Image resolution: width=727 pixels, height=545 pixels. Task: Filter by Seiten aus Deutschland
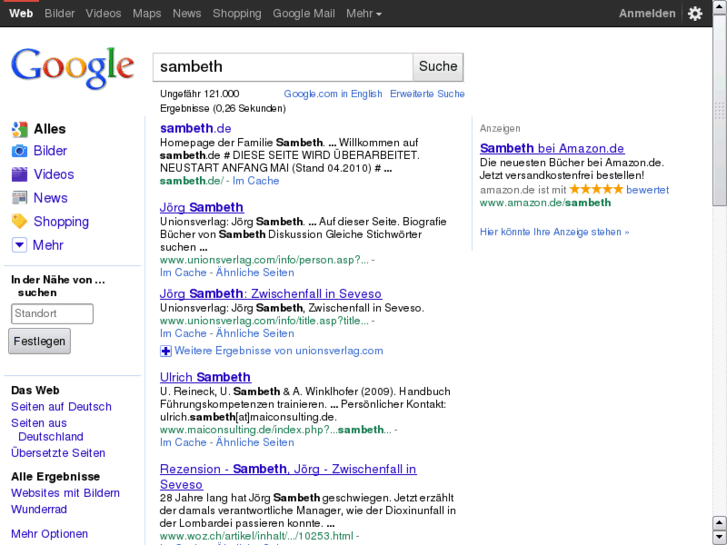47,430
